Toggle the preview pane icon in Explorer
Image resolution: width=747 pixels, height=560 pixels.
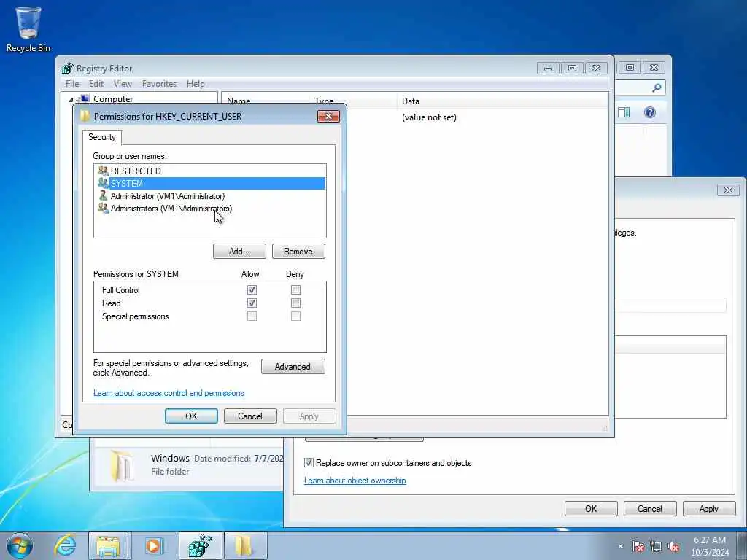tap(624, 112)
